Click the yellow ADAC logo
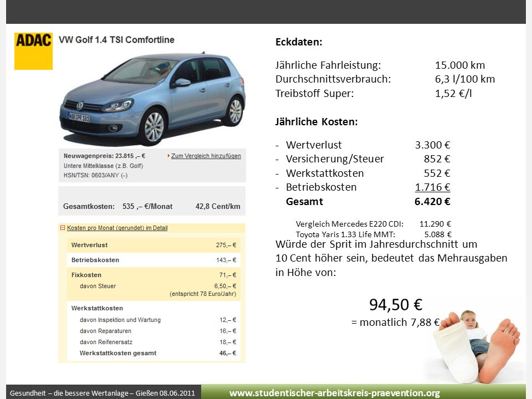The width and height of the screenshot is (532, 399). pos(33,51)
